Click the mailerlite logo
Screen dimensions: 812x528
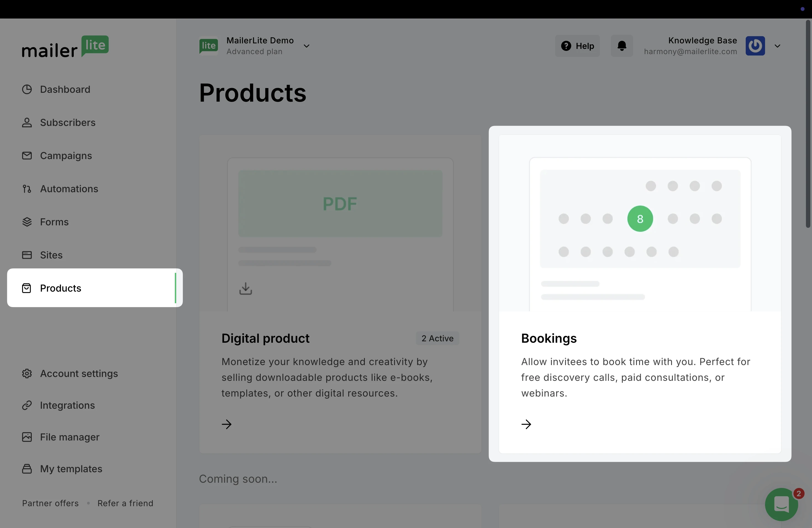click(65, 47)
